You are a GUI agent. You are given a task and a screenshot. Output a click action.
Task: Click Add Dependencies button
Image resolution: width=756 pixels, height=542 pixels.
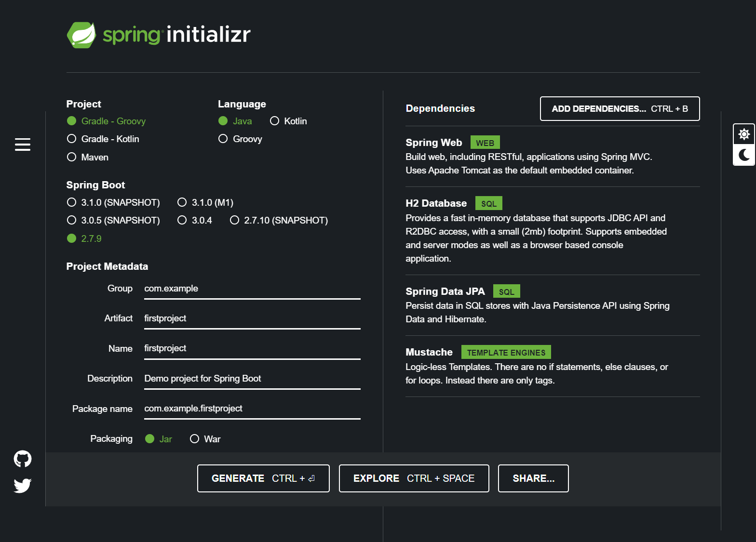tap(620, 109)
